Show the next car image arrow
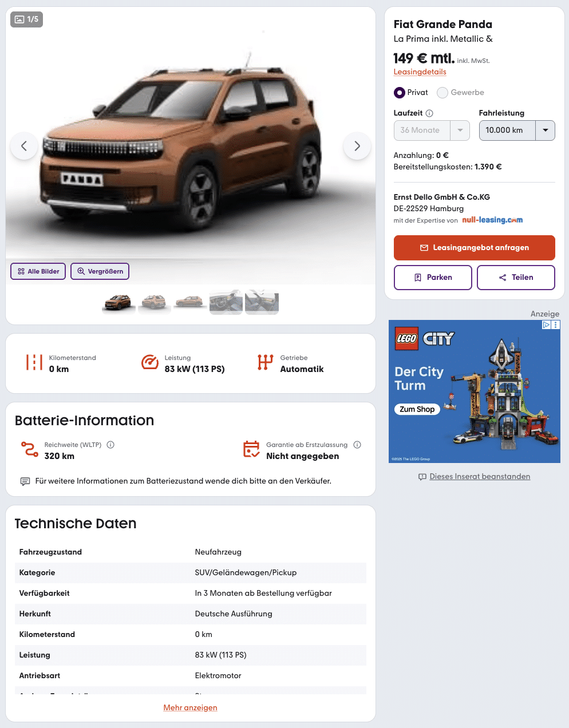The width and height of the screenshot is (569, 728). coord(357,146)
